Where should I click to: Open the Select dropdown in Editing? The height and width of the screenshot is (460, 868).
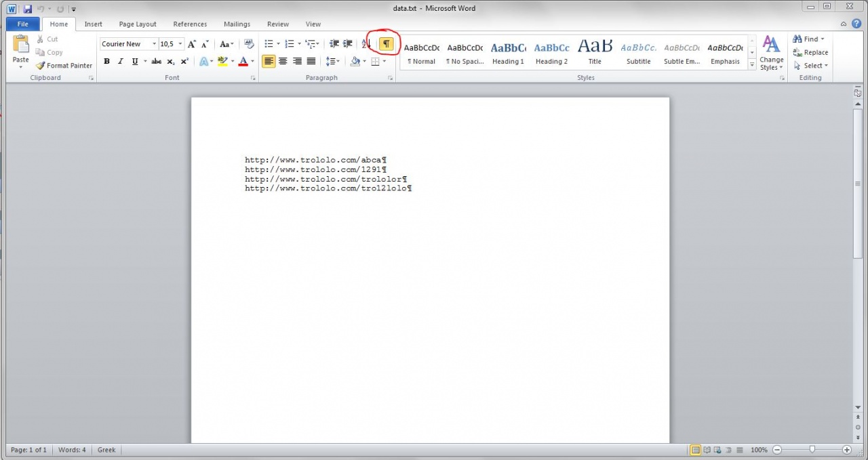(810, 66)
